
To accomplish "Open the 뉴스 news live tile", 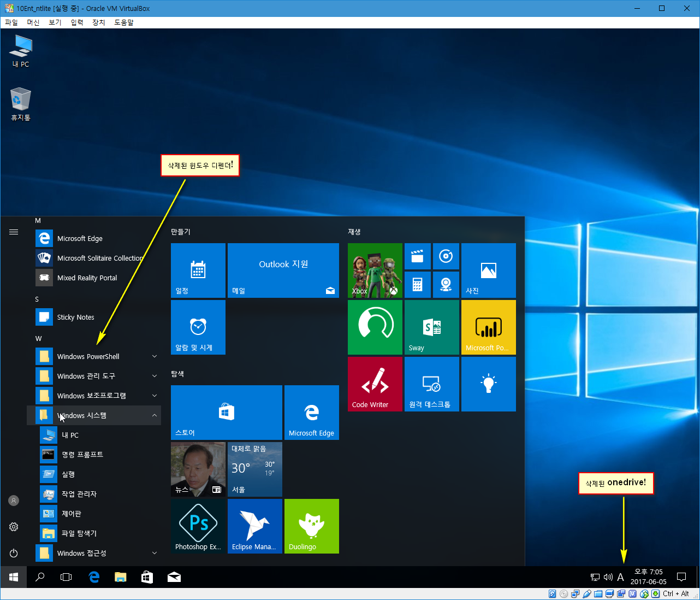I will 198,469.
